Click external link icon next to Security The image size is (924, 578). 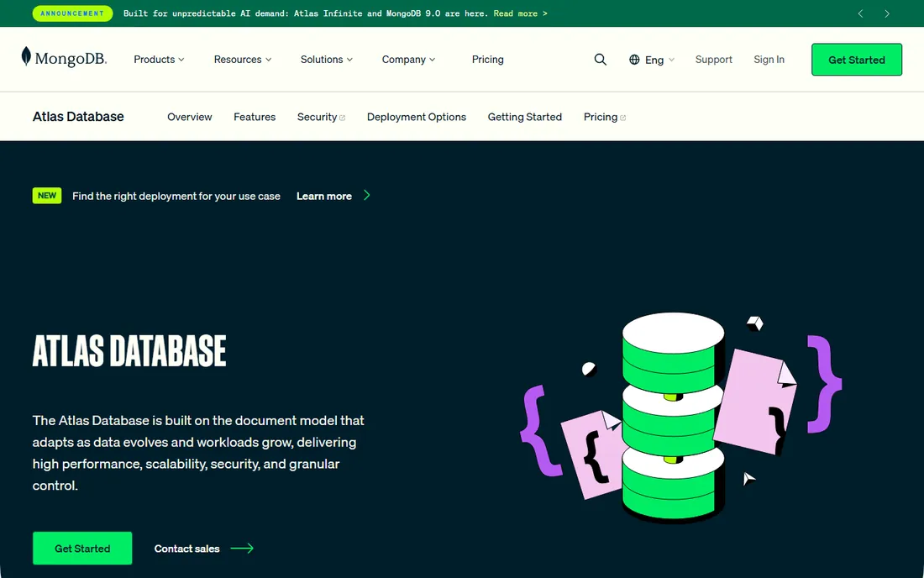click(x=343, y=118)
